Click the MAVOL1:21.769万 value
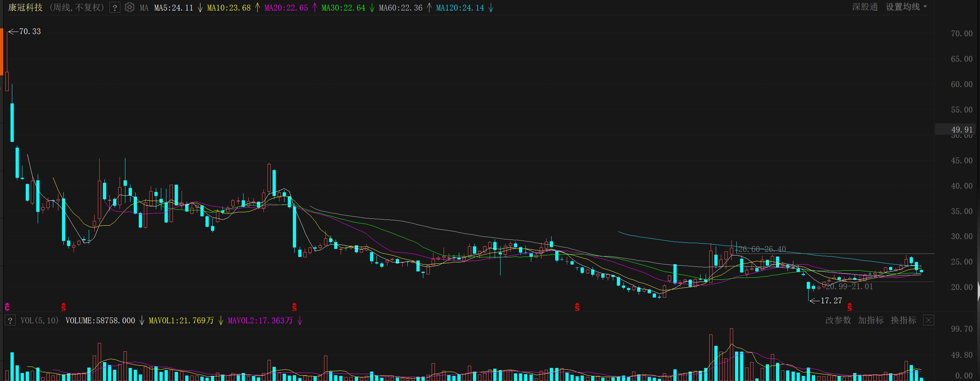The width and height of the screenshot is (980, 381). [181, 321]
